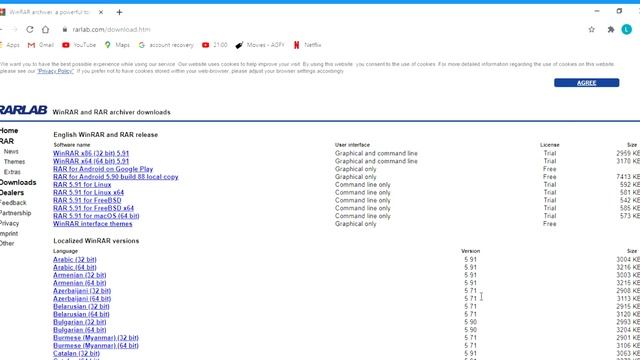Image resolution: width=640 pixels, height=360 pixels.
Task: Download Armenian (32 bit) WinRAR
Action: [x=80, y=275]
